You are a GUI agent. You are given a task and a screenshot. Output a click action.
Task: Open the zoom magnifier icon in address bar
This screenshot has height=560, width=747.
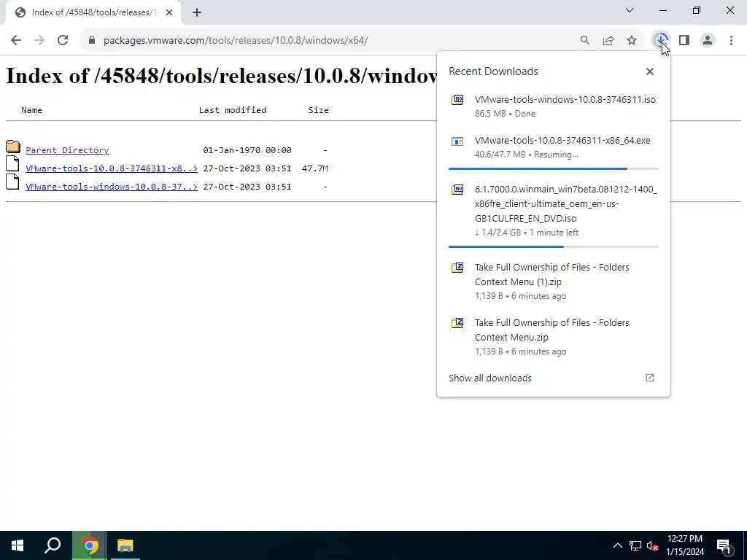coord(584,41)
